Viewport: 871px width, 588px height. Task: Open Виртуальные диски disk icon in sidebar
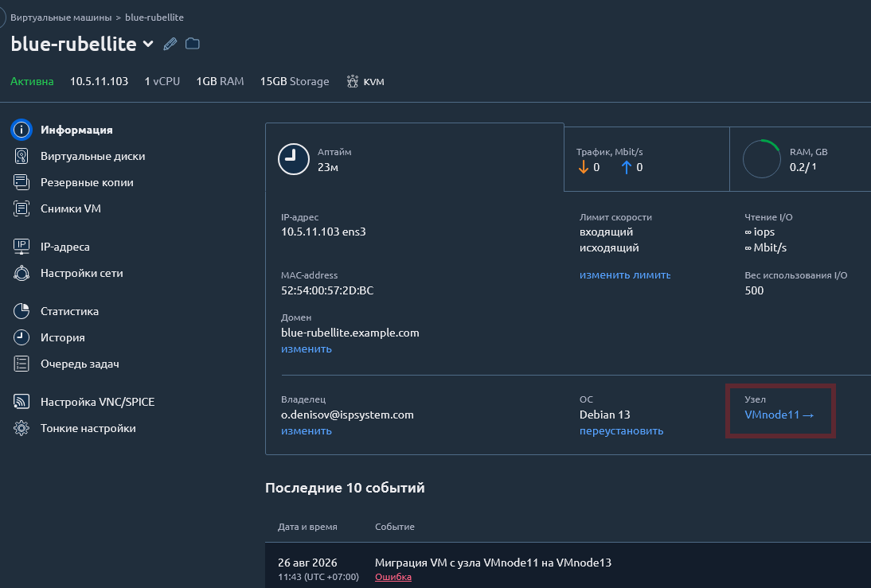[21, 156]
